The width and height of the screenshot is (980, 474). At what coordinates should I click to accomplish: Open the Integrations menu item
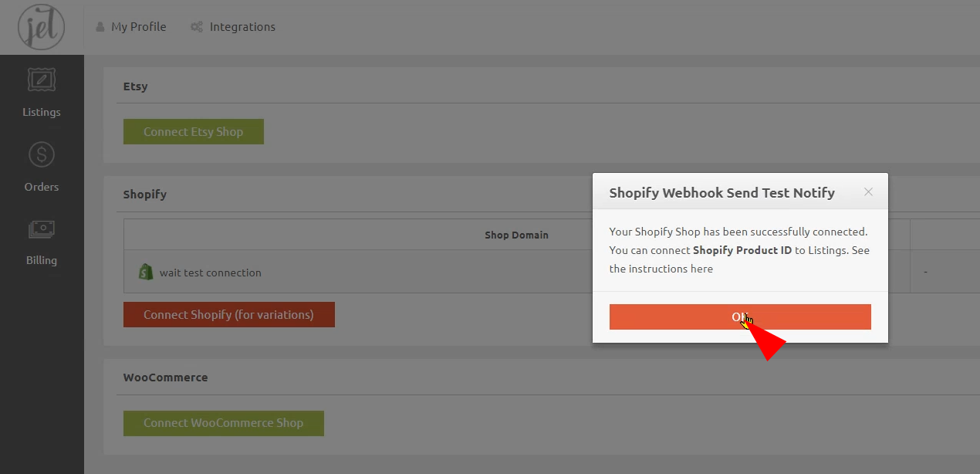[x=242, y=27]
